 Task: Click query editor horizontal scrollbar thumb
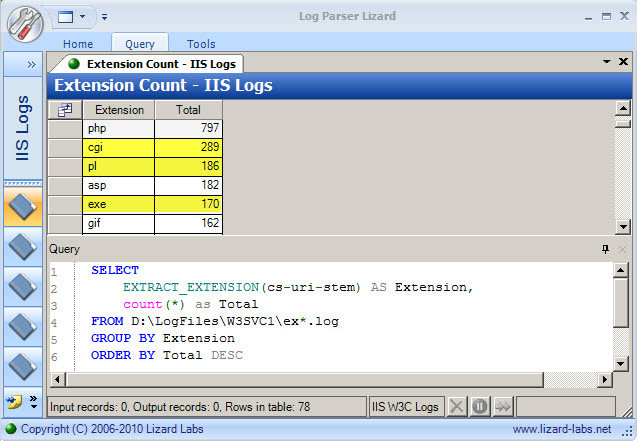tap(305, 380)
